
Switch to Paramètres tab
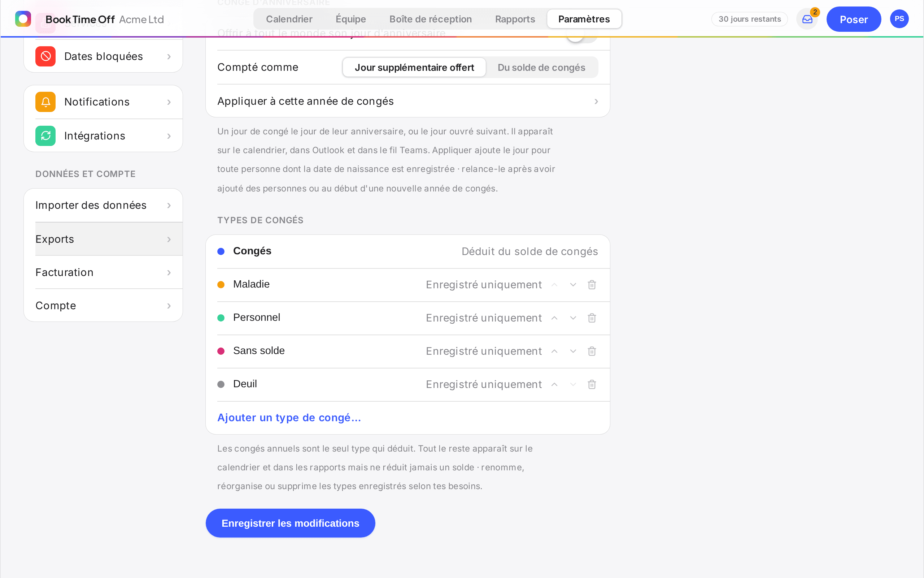[x=584, y=19]
